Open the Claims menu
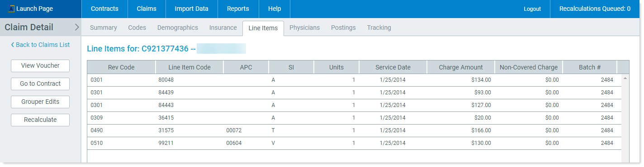The height and width of the screenshot is (167, 644). 147,9
